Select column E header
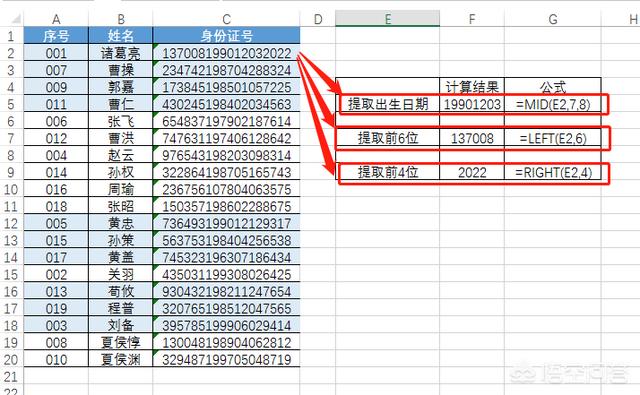 tap(387, 19)
